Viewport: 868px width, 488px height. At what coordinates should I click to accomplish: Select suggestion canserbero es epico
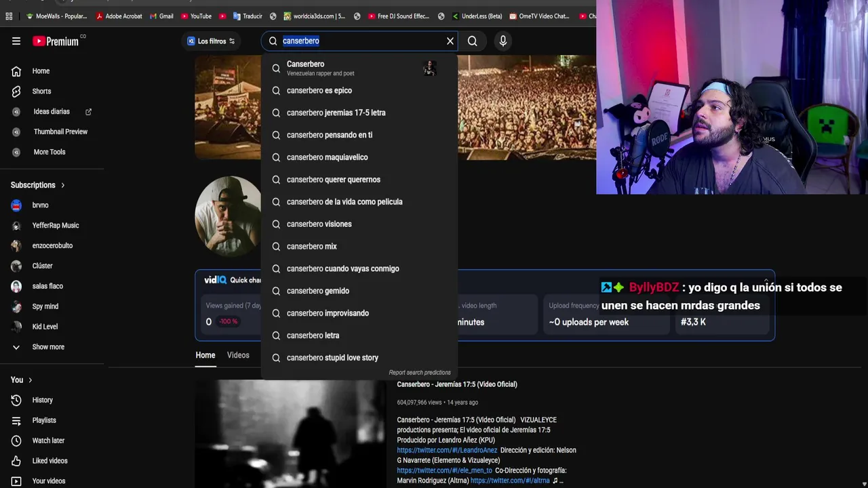(359, 91)
